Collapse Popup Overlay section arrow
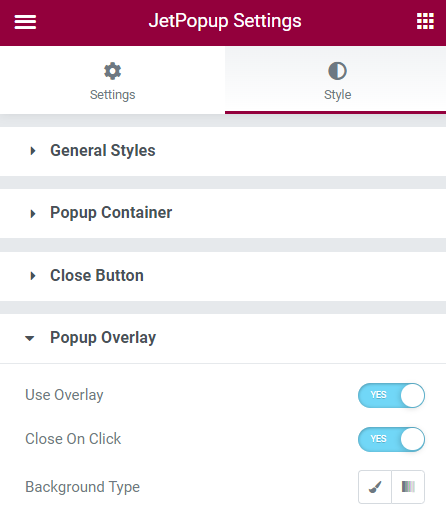The image size is (446, 517). (30, 339)
